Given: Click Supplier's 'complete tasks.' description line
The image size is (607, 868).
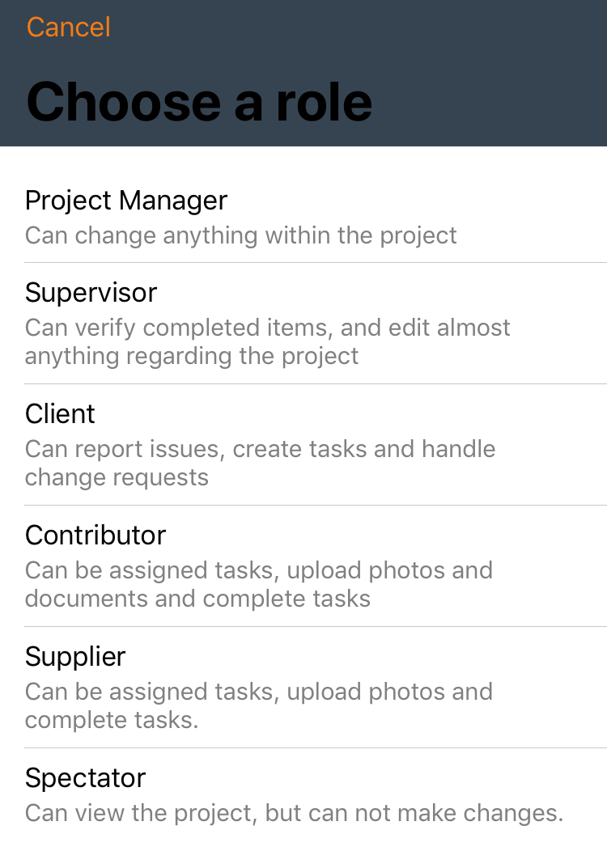Looking at the screenshot, I should (112, 720).
